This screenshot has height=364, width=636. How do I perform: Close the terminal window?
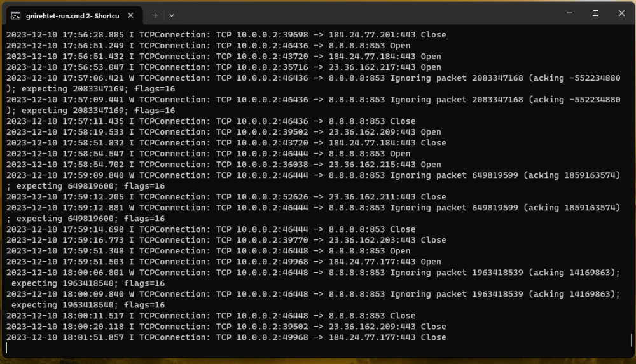pos(622,13)
